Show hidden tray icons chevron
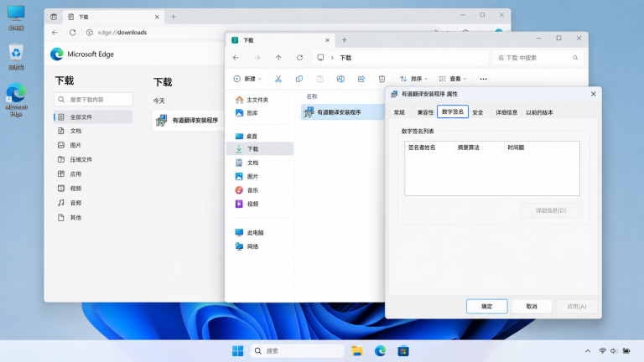Image resolution: width=644 pixels, height=362 pixels. [x=588, y=351]
